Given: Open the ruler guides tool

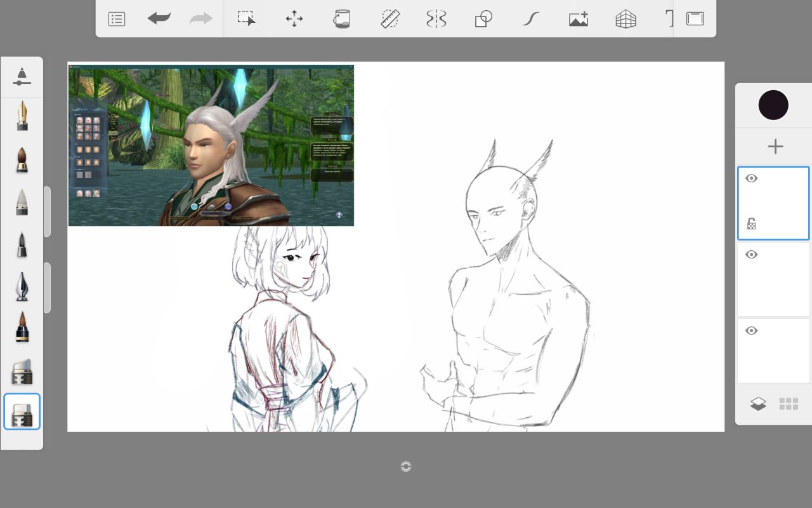Looking at the screenshot, I should (390, 18).
